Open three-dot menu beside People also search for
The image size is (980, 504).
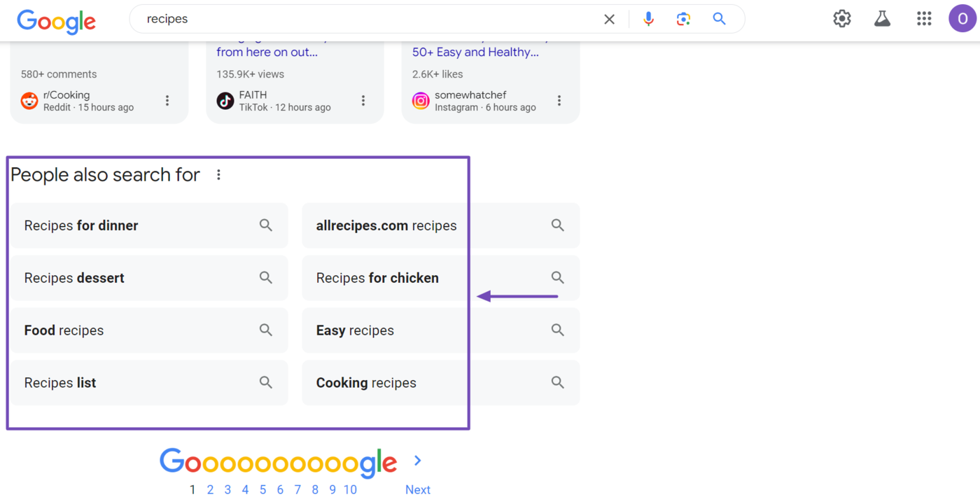[218, 175]
